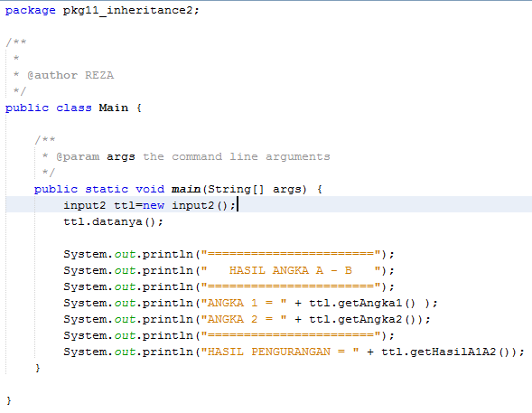Place cursor on ttl.datanya() call

[113, 221]
